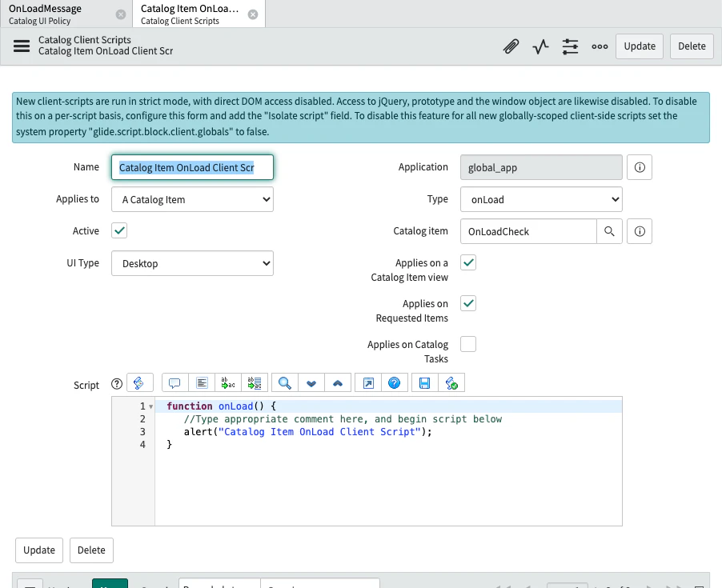Collapse the line 1 code fold arrow

(x=150, y=406)
